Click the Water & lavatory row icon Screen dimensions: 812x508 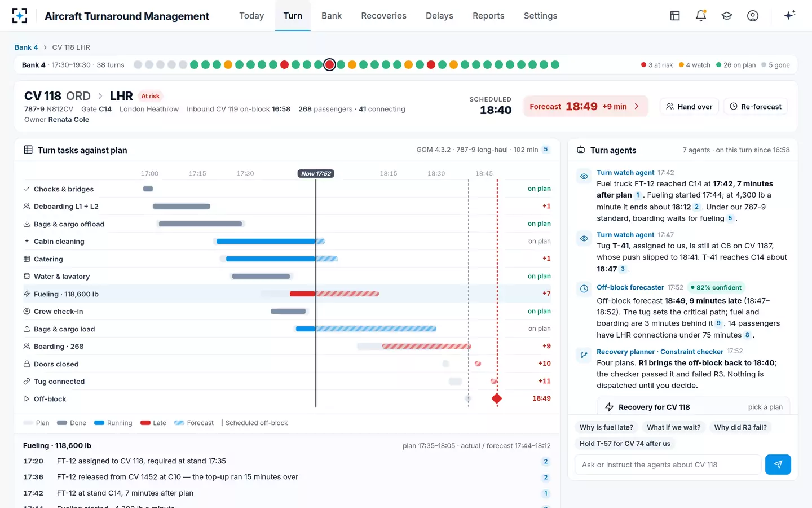(27, 277)
